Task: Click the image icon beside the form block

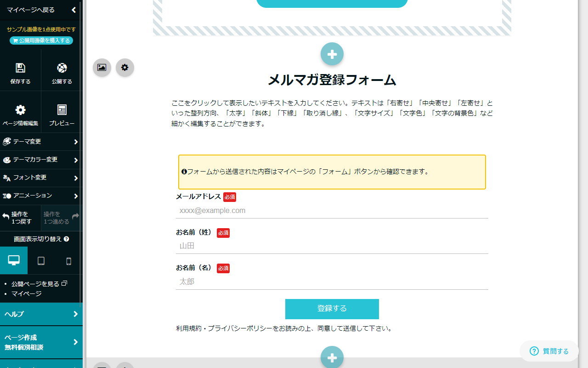Action: pyautogui.click(x=102, y=68)
